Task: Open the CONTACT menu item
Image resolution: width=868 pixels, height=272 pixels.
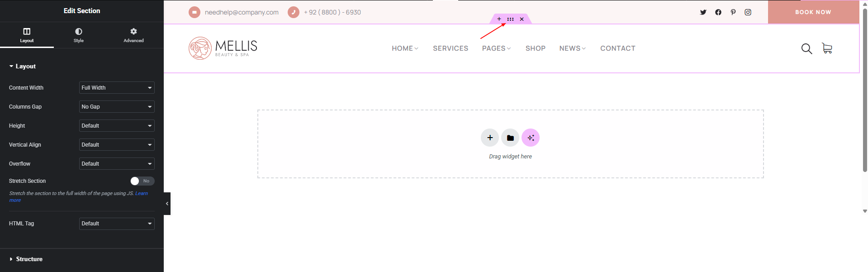Action: pyautogui.click(x=618, y=48)
